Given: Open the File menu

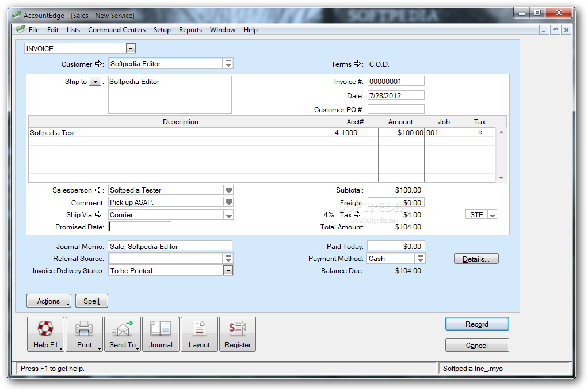Looking at the screenshot, I should click(34, 30).
